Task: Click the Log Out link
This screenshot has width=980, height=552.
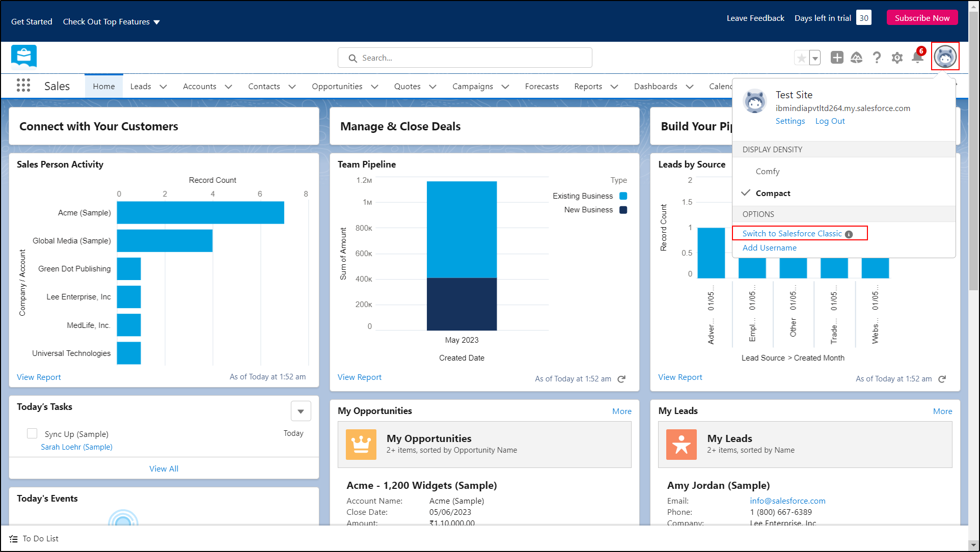Action: click(x=830, y=121)
